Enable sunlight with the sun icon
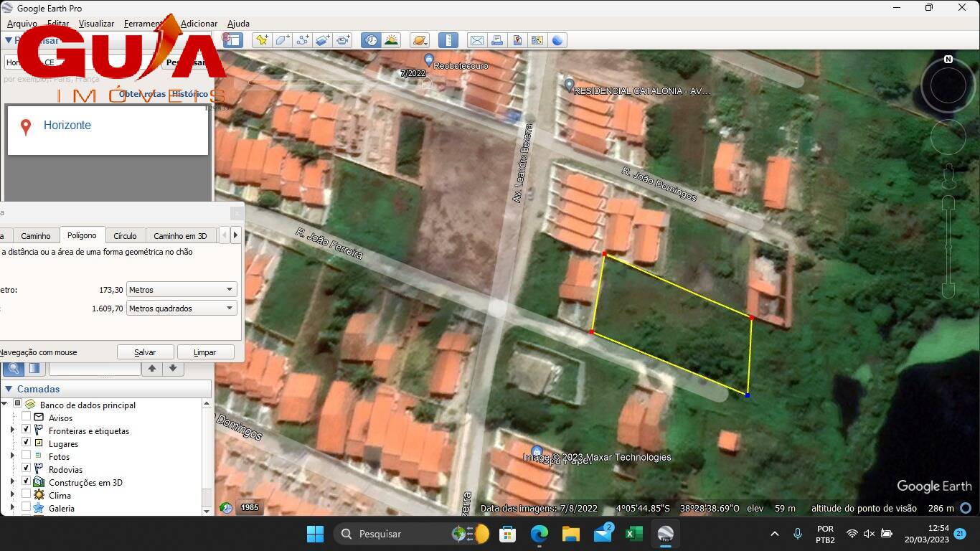This screenshot has width=980, height=551. 391,40
